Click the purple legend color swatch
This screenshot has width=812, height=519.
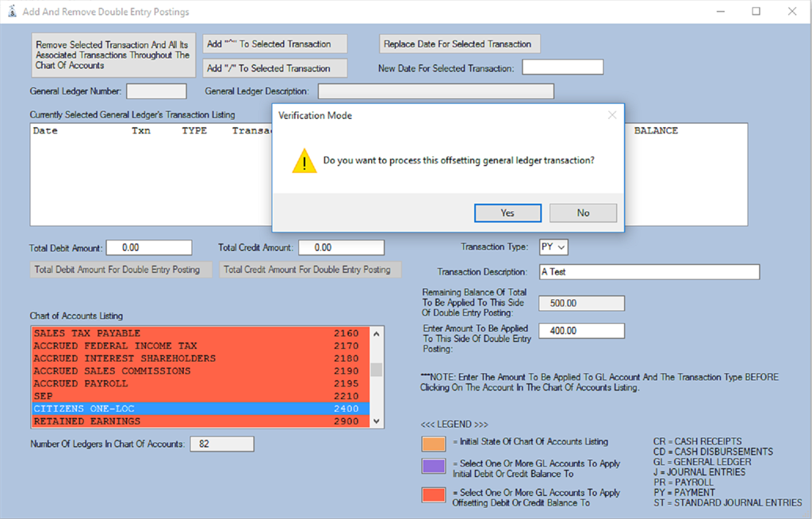tap(434, 466)
